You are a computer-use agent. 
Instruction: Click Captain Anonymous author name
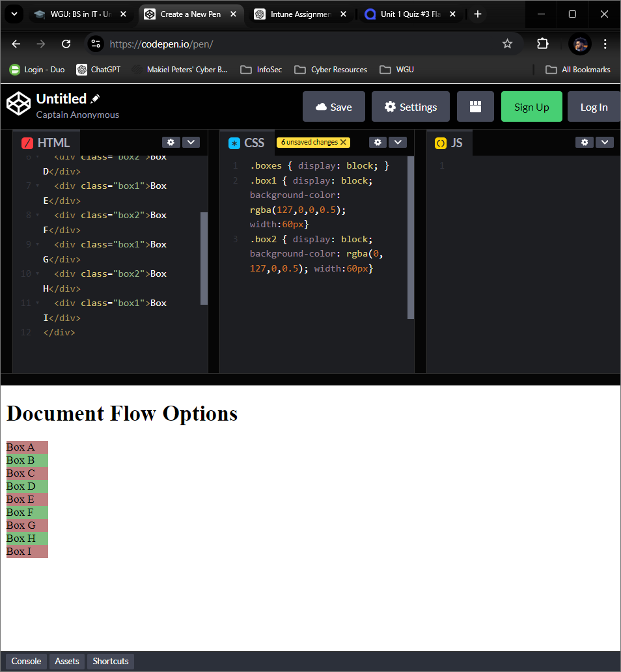pyautogui.click(x=77, y=115)
